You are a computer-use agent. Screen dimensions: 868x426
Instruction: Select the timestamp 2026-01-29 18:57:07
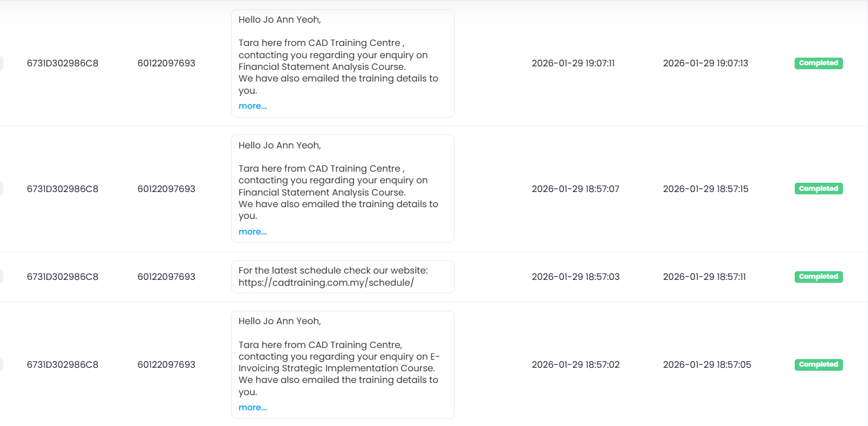(x=575, y=189)
